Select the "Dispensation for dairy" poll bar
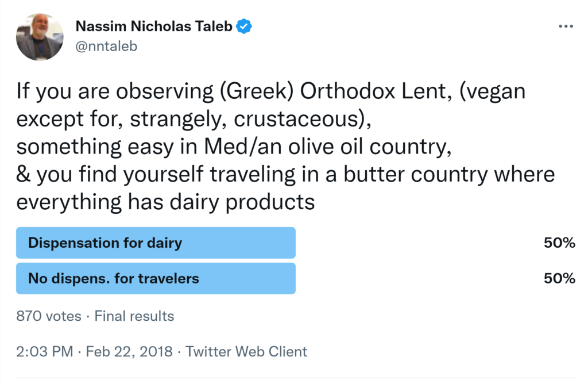The image size is (588, 384). tap(156, 243)
